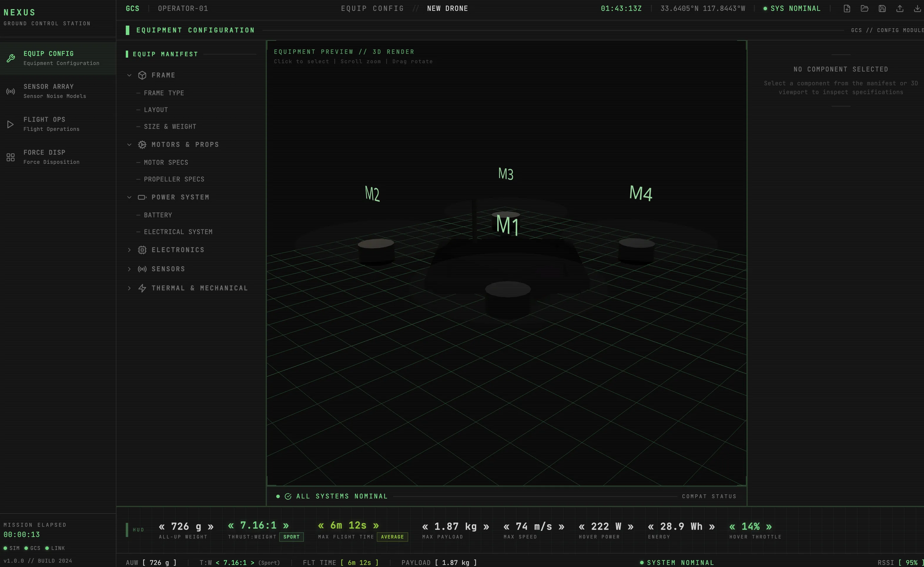Click the FORCE DISP grid icon
This screenshot has height=567, width=924.
(11, 157)
